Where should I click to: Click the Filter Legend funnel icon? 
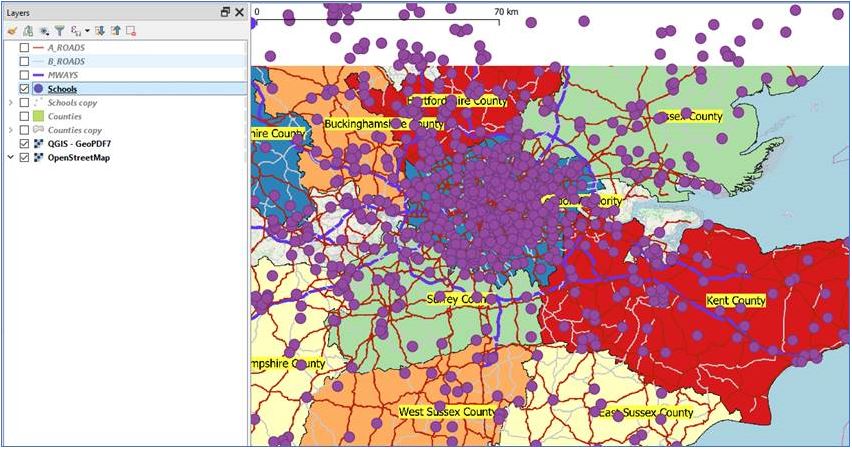click(57, 31)
